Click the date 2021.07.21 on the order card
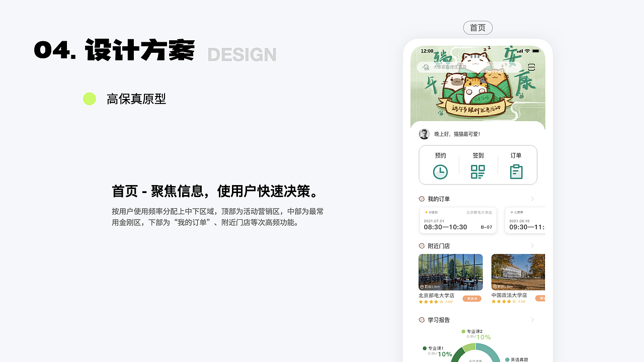The width and height of the screenshot is (644, 362). [434, 221]
